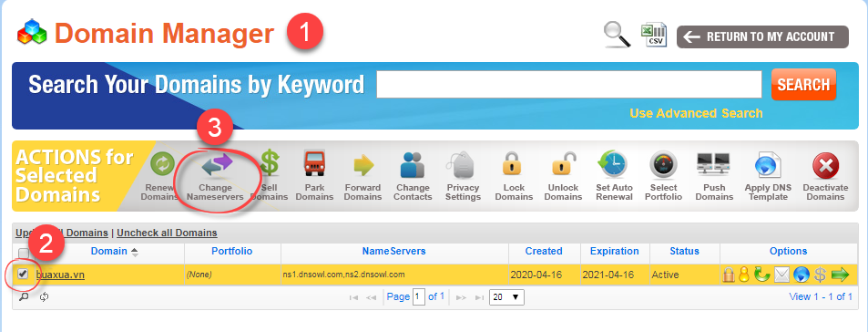Click the dollar sign icon in buaxua.vn options

click(820, 275)
